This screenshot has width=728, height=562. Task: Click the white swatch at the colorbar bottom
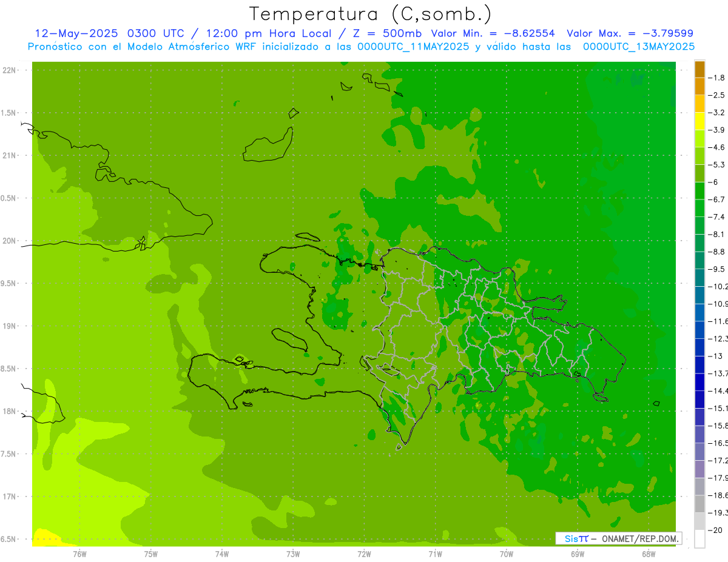coord(699,538)
